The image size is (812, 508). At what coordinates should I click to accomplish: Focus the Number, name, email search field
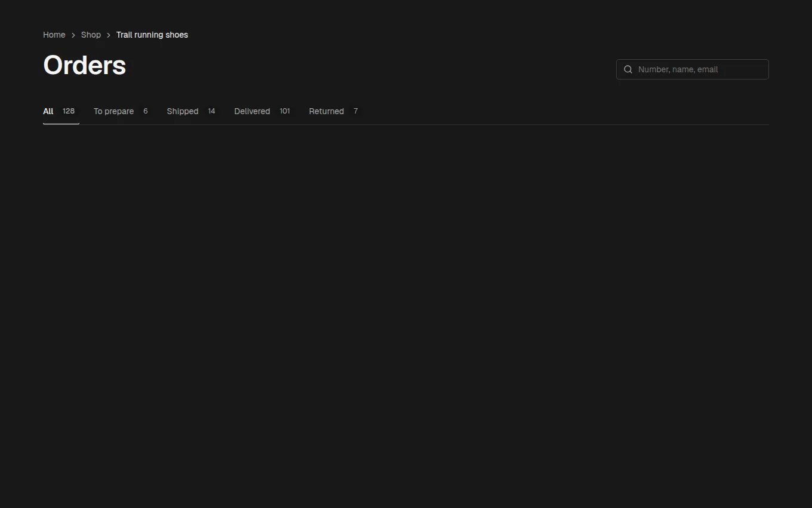pyautogui.click(x=692, y=69)
